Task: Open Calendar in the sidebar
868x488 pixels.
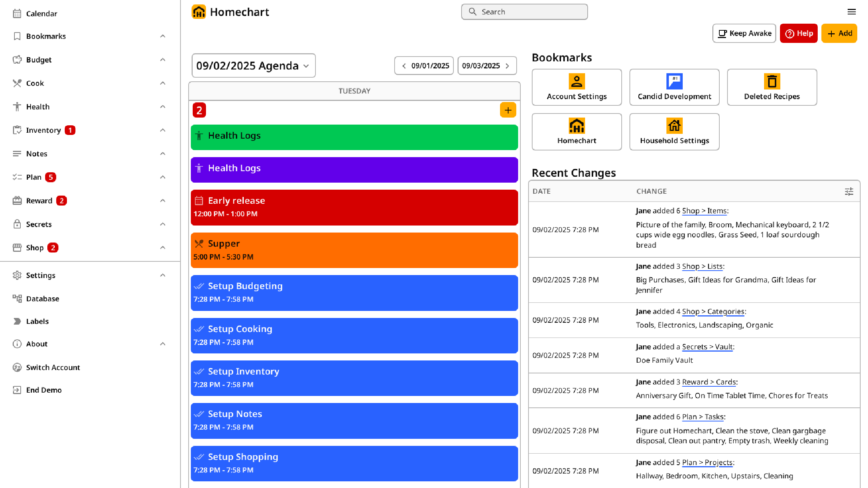Action: pos(41,14)
